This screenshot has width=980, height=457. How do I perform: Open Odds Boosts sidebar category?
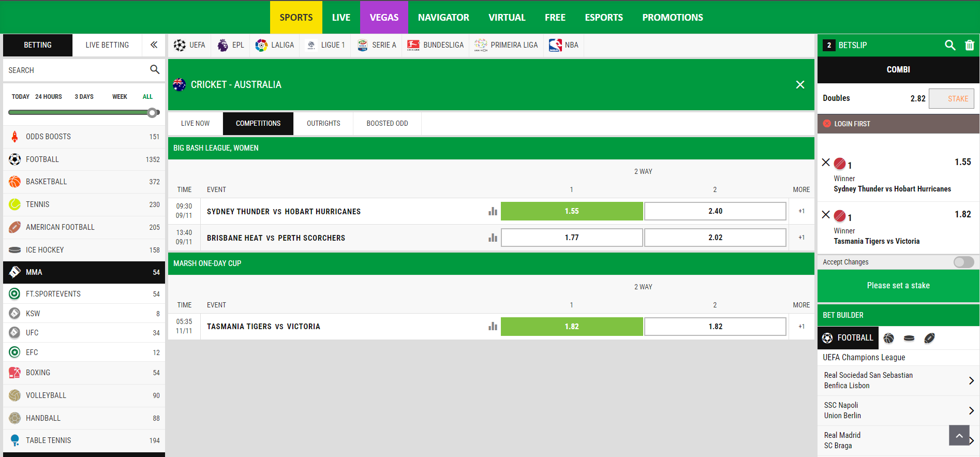(84, 137)
